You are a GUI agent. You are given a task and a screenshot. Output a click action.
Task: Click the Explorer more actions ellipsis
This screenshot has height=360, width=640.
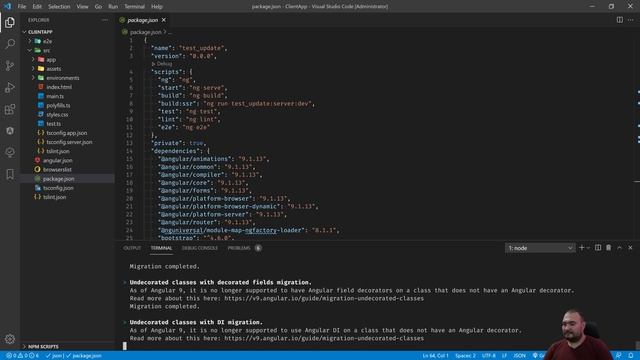point(105,20)
